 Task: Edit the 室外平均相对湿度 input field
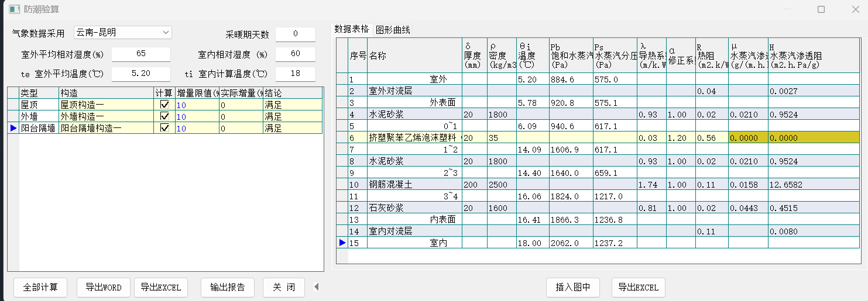[140, 54]
